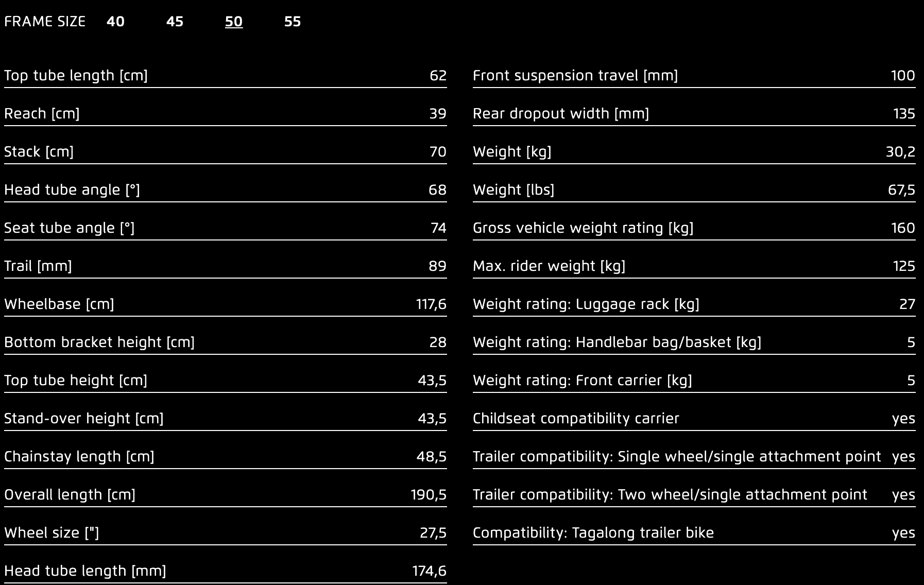924x585 pixels.
Task: Click the Gross vehicle weight rating label
Action: 583,228
